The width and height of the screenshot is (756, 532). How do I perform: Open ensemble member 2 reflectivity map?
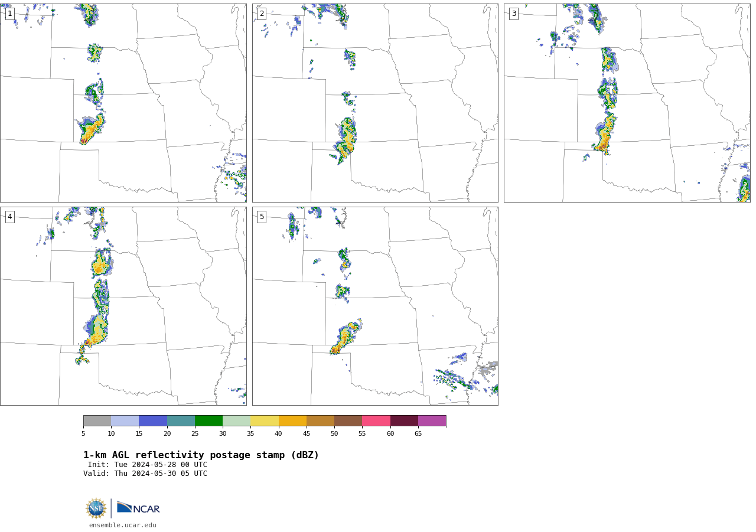click(x=375, y=103)
